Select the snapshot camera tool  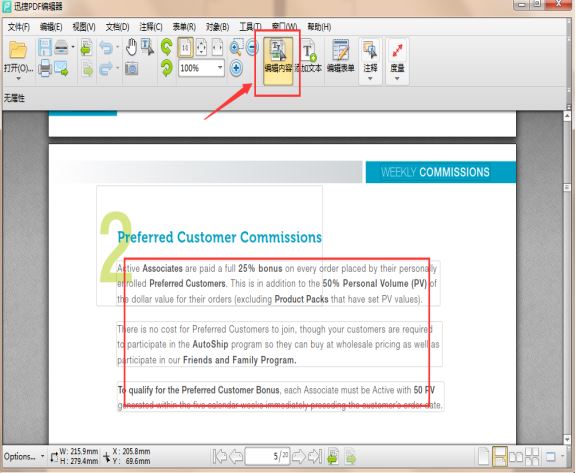click(132, 68)
